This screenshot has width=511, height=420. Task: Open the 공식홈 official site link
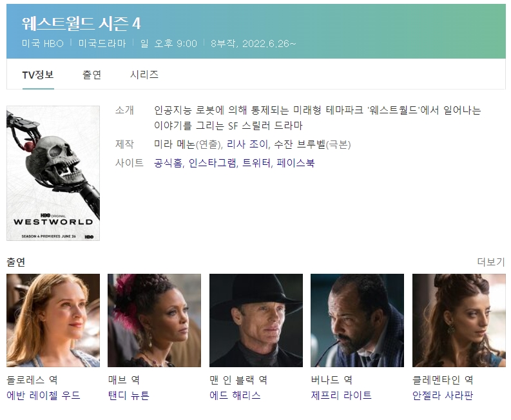[x=168, y=162]
